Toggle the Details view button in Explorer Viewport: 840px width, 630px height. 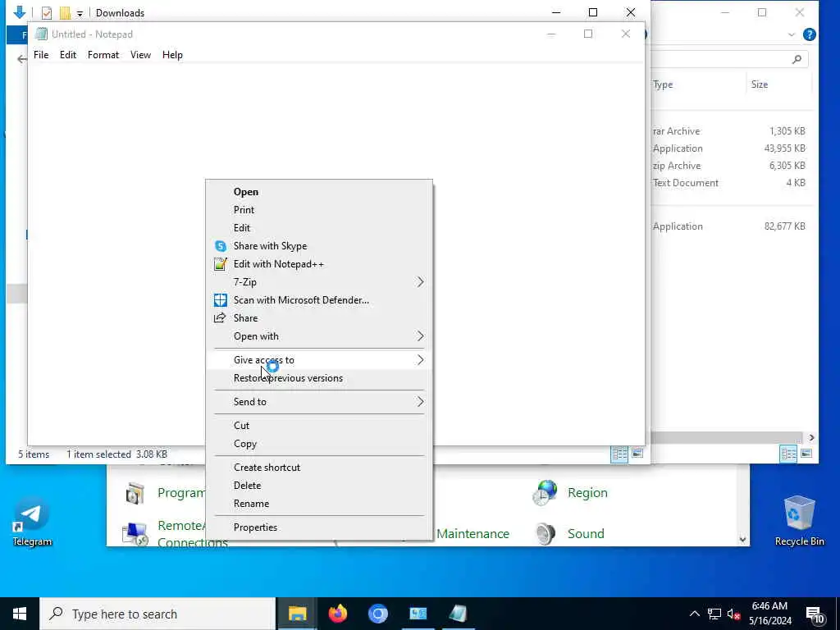[619, 454]
